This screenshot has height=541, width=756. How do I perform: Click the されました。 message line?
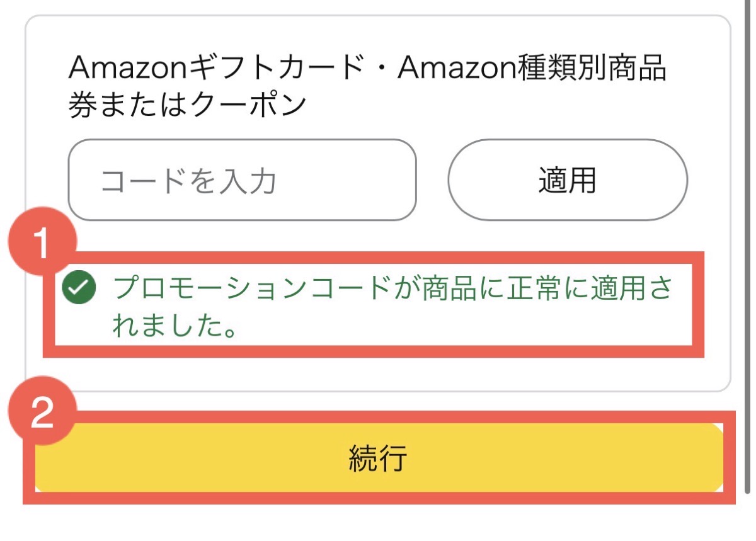pos(175,327)
